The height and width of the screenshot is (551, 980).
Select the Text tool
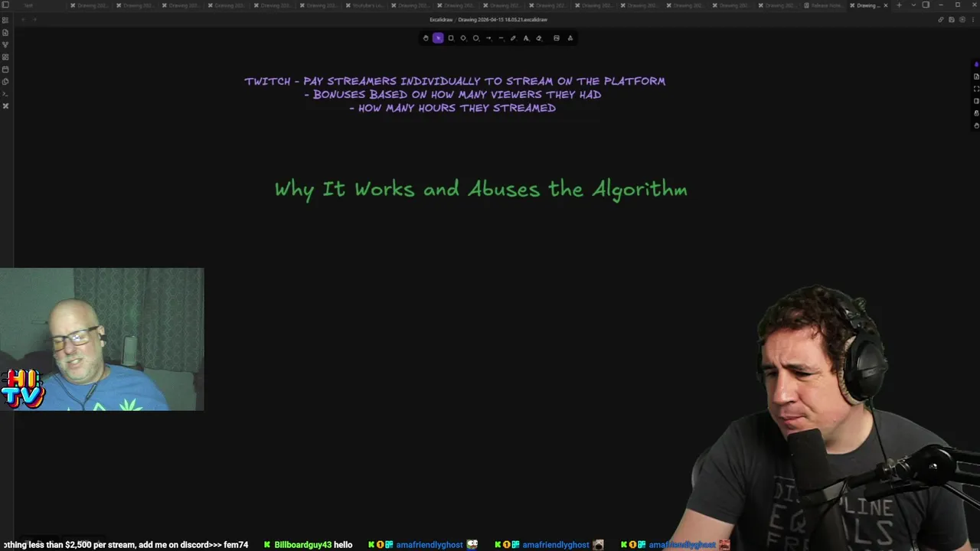[526, 38]
